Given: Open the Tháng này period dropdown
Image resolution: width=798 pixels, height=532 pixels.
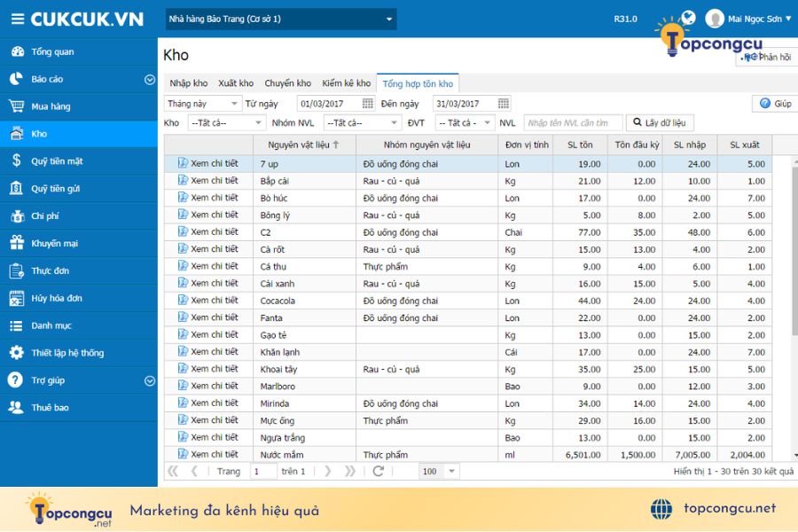Looking at the screenshot, I should [x=202, y=104].
